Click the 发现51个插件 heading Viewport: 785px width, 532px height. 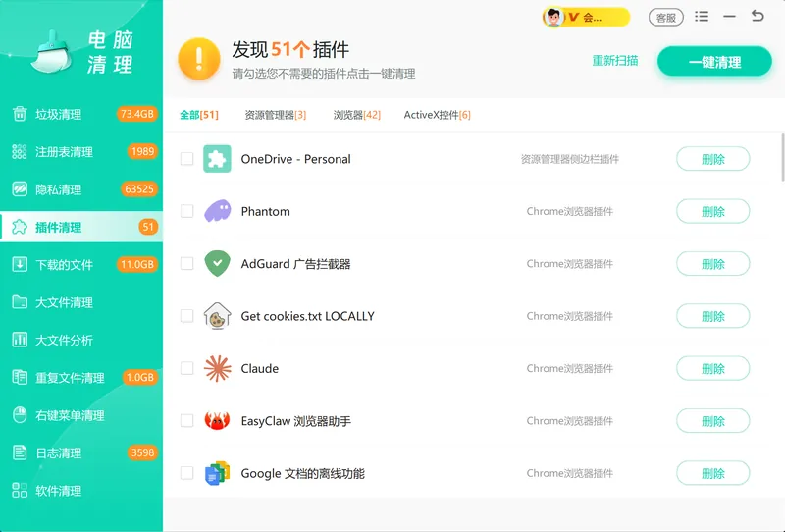(x=290, y=50)
